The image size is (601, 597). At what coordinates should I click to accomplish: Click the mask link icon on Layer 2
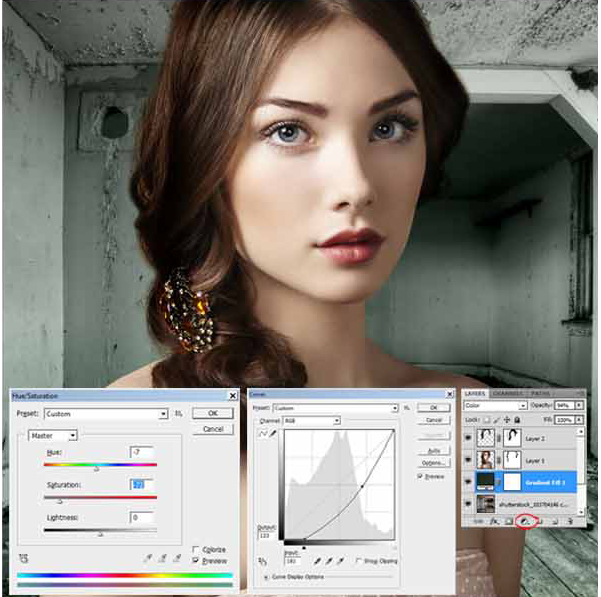499,438
